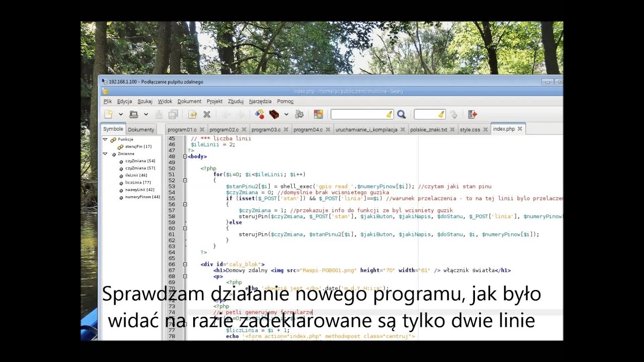Image resolution: width=644 pixels, height=362 pixels.
Task: Switch to the program04.c tab
Action: point(308,130)
